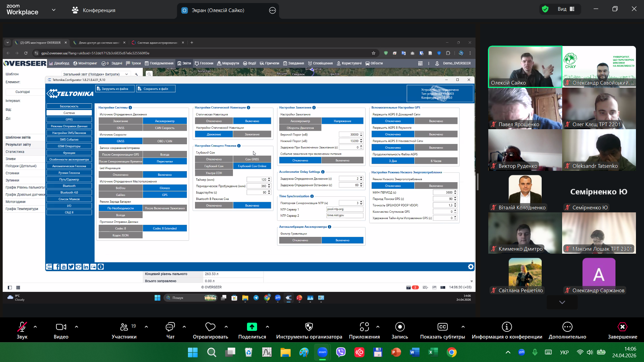Turn on camera with the Видео icon

(x=61, y=327)
